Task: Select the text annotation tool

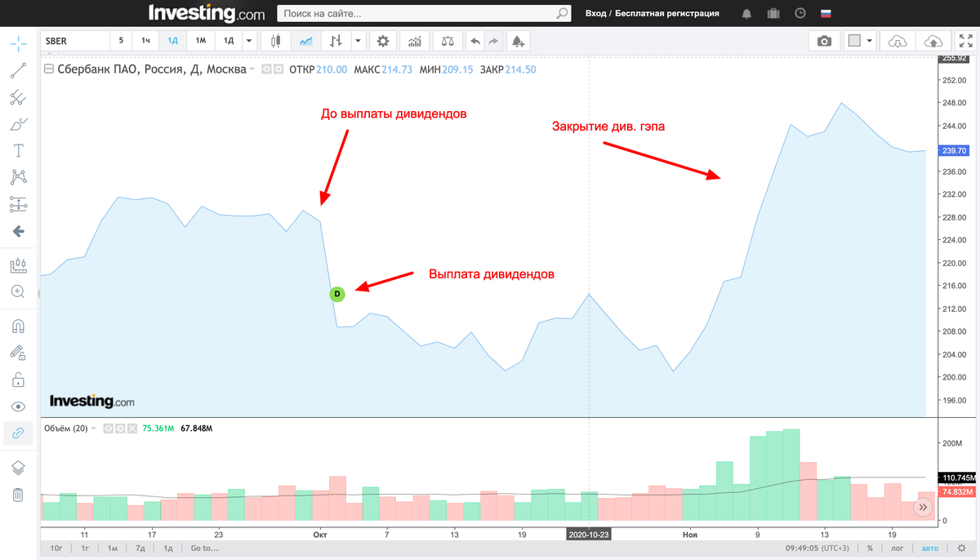Action: click(x=18, y=151)
